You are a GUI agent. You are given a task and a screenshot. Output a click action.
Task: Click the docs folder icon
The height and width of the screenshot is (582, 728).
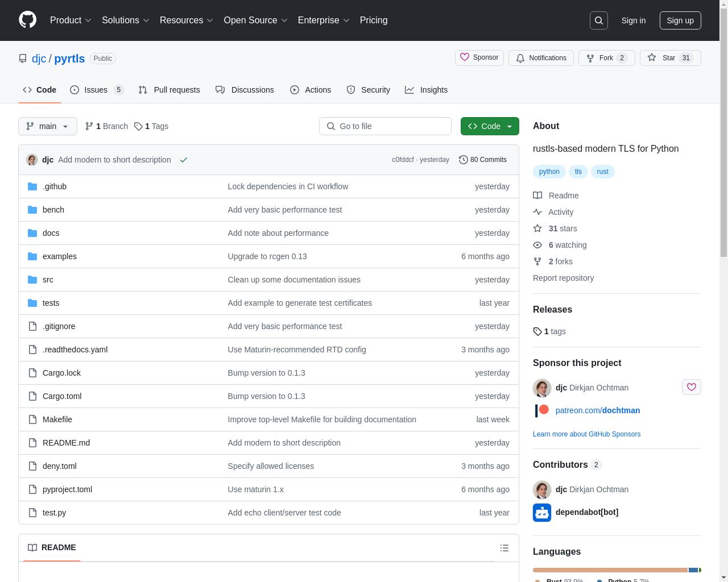[32, 233]
